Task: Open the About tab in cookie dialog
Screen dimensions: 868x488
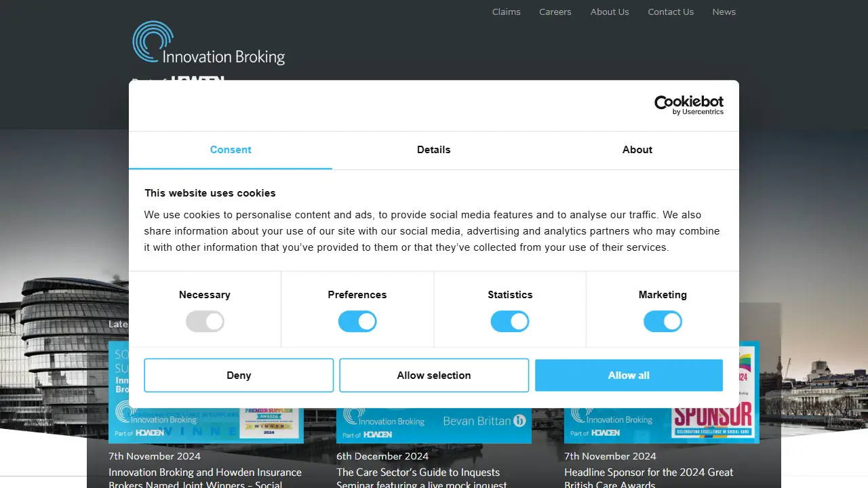Action: coord(637,150)
